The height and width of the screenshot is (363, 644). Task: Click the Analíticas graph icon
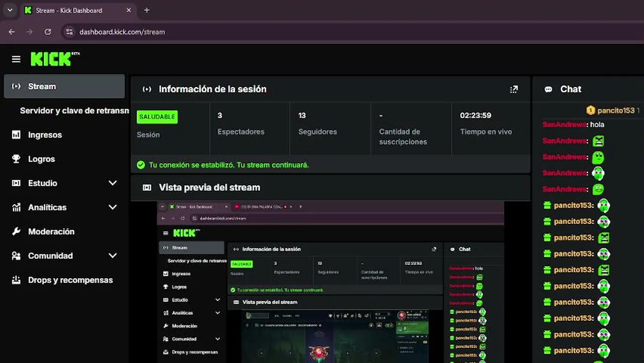click(16, 207)
